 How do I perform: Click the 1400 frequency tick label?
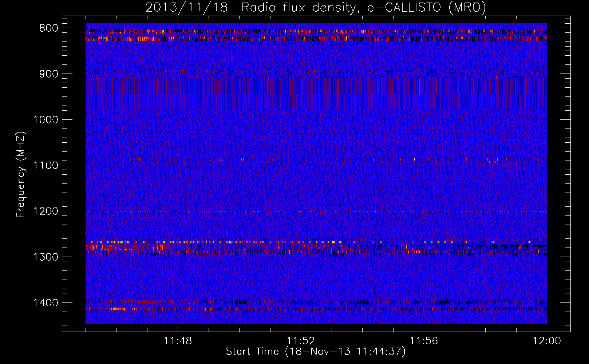46,303
